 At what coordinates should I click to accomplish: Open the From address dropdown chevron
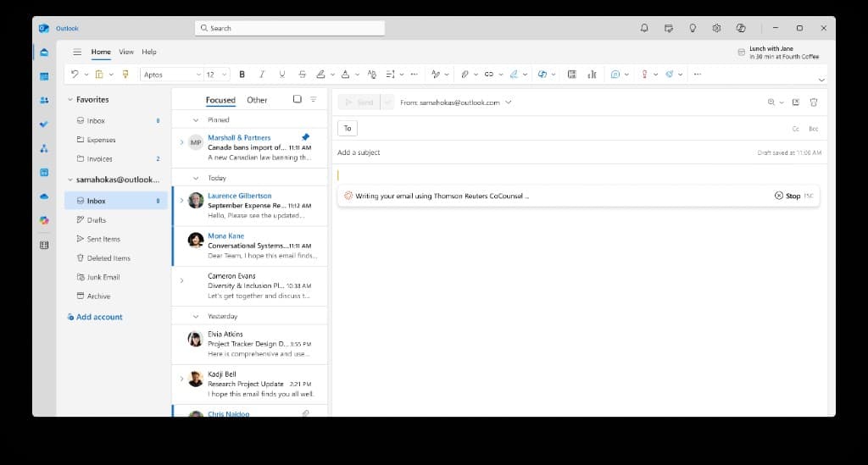[509, 102]
